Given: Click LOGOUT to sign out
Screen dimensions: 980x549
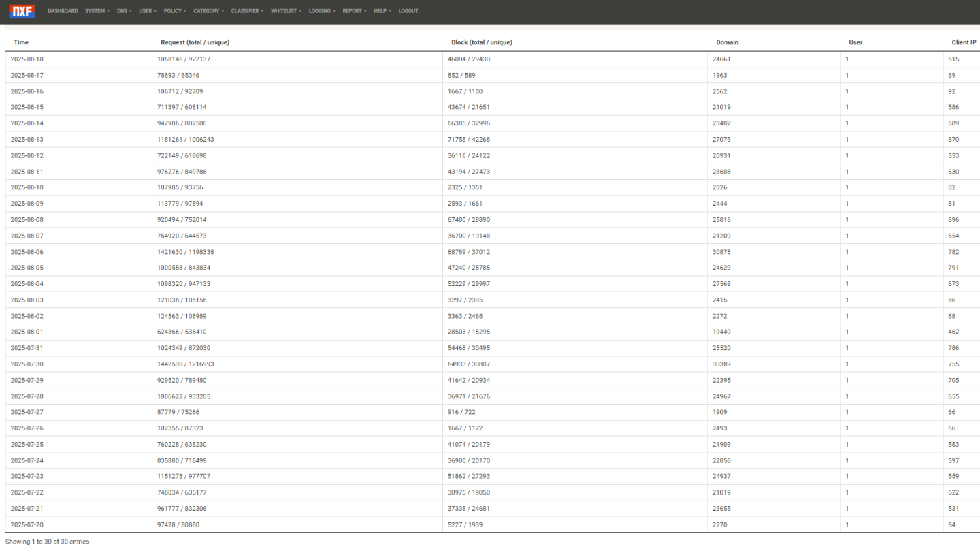Looking at the screenshot, I should [x=408, y=10].
